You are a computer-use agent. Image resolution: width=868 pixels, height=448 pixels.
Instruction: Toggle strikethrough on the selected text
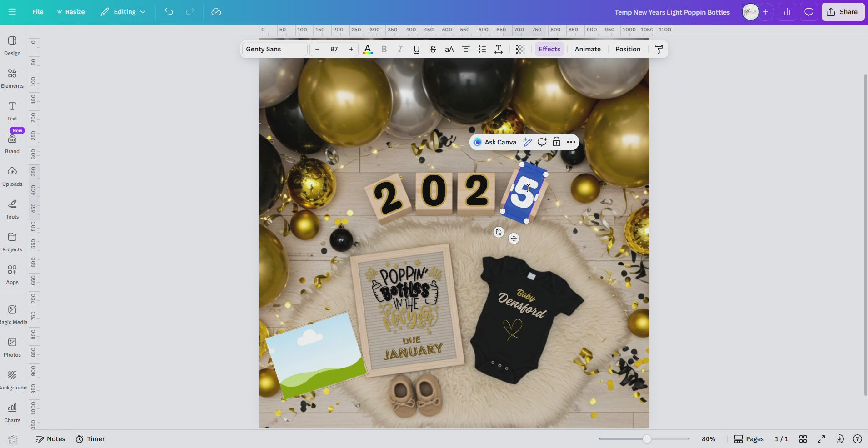tap(433, 49)
